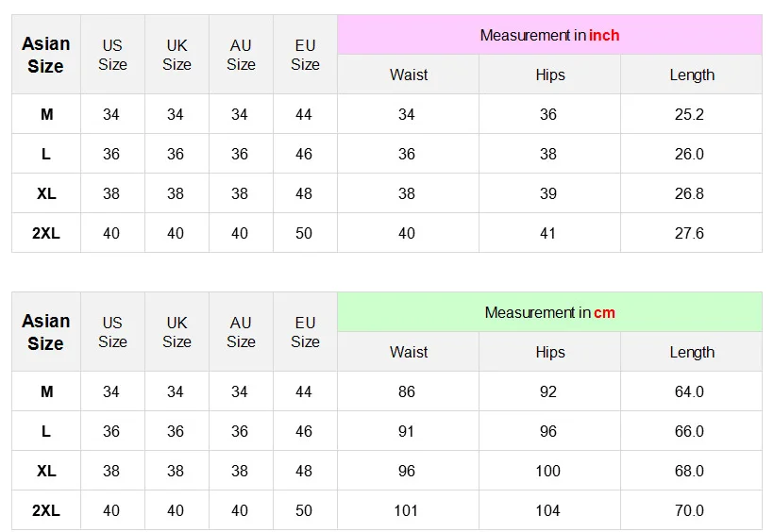774x532 pixels.
Task: Select the Hips column header in cm table
Action: point(549,352)
